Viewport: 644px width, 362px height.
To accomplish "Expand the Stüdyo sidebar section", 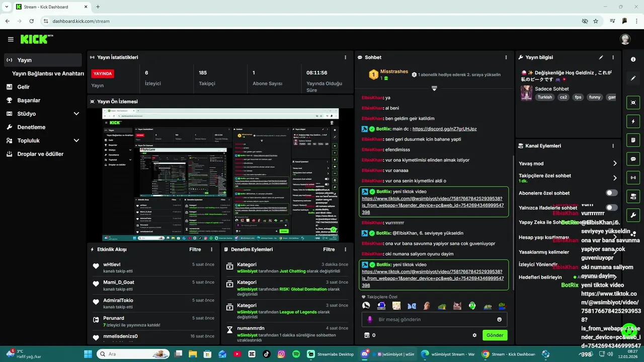I will [76, 114].
